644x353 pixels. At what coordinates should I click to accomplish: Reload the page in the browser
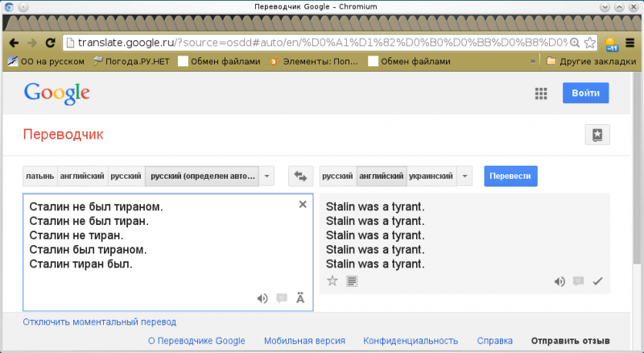(50, 43)
